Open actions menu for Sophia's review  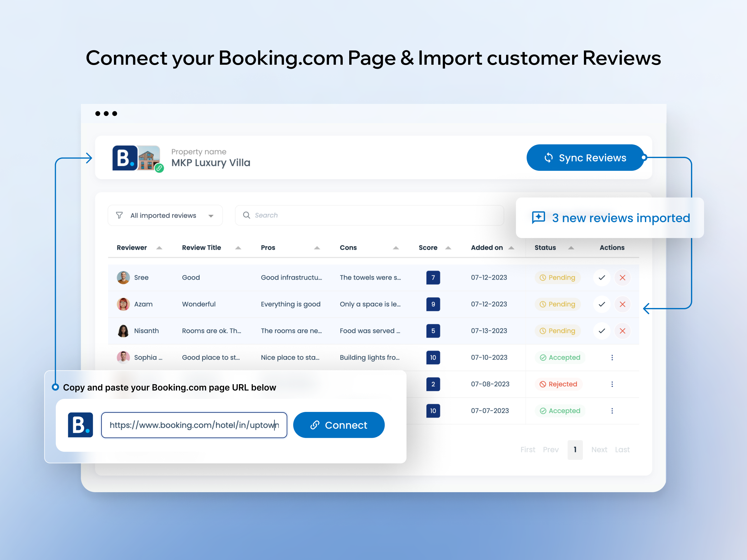tap(612, 357)
